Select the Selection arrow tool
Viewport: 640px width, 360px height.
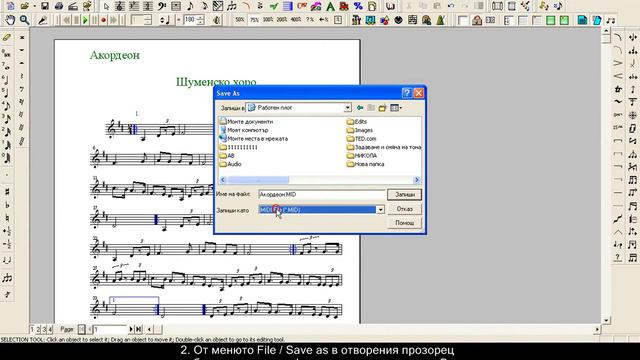[x=106, y=6]
